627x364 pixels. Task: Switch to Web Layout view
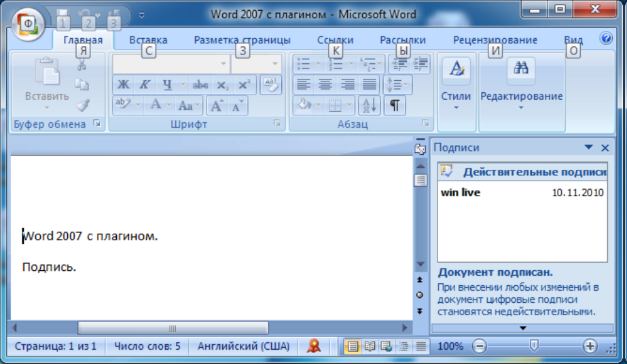pos(387,346)
